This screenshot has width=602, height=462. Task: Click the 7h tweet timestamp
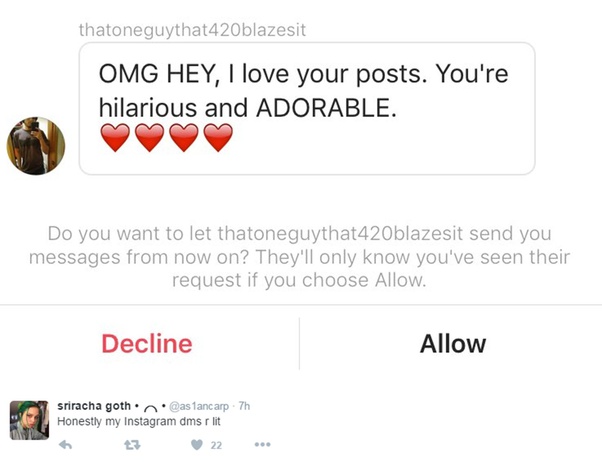tap(244, 406)
